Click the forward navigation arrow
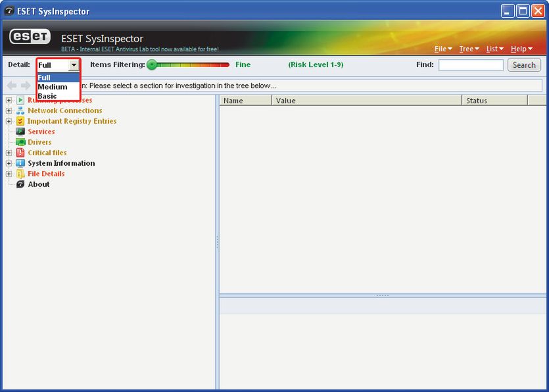The width and height of the screenshot is (549, 392). pyautogui.click(x=26, y=86)
